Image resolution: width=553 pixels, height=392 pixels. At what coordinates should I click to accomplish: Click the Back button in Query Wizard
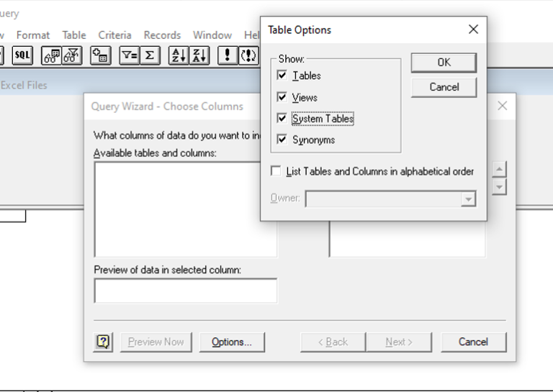333,342
